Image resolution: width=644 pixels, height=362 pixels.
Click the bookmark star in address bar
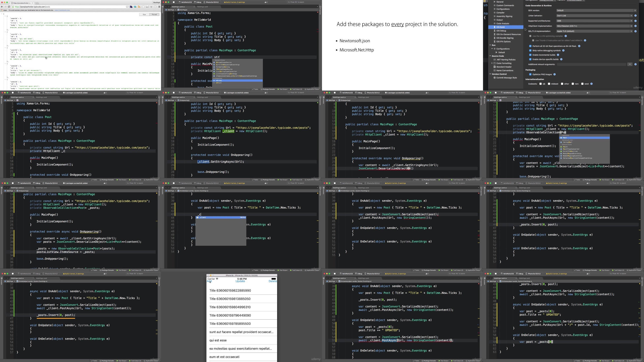[x=127, y=7]
